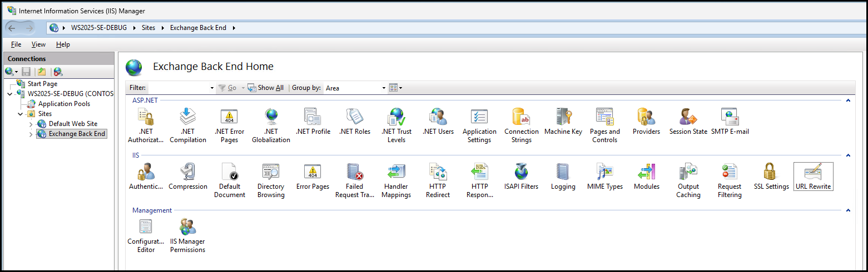Open URL Rewrite feature
This screenshot has width=868, height=272.
(814, 177)
